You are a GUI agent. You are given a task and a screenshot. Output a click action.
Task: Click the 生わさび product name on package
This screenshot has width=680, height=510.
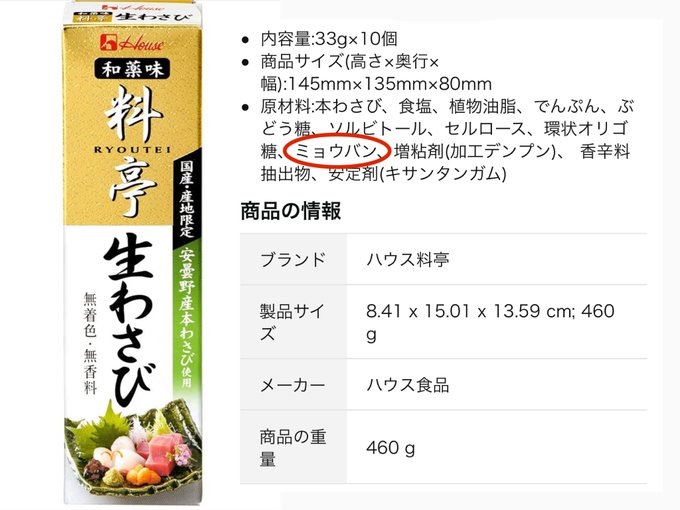coord(129,319)
